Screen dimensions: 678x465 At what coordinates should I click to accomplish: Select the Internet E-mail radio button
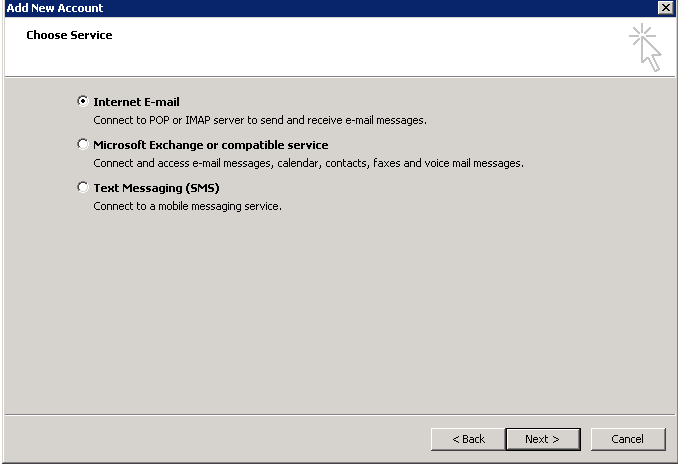(x=82, y=101)
